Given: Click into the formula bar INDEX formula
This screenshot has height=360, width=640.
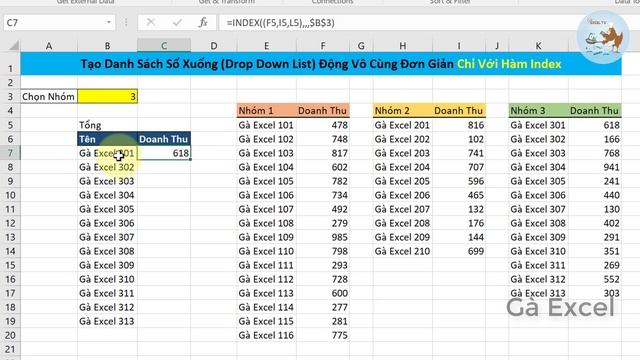Looking at the screenshot, I should click(x=281, y=22).
